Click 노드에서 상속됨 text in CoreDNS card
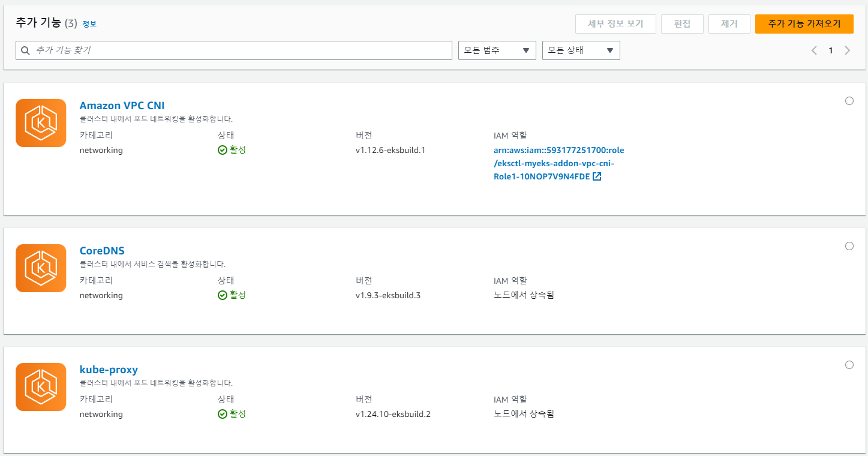The width and height of the screenshot is (868, 456). [524, 295]
